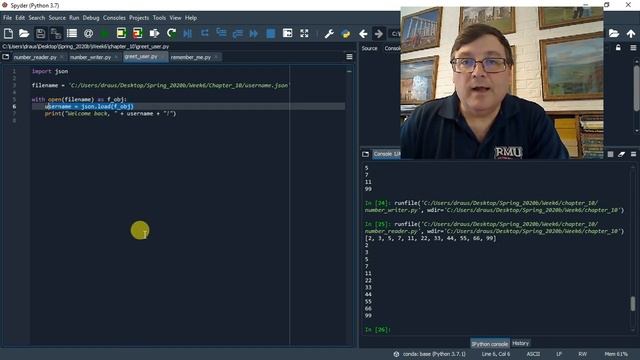Viewport: 640px width, 360px height.
Task: Toggle the help pane lock icon
Action: pos(618,48)
